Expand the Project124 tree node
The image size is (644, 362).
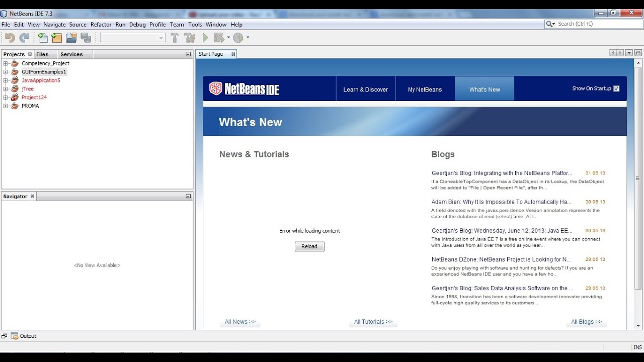[6, 98]
